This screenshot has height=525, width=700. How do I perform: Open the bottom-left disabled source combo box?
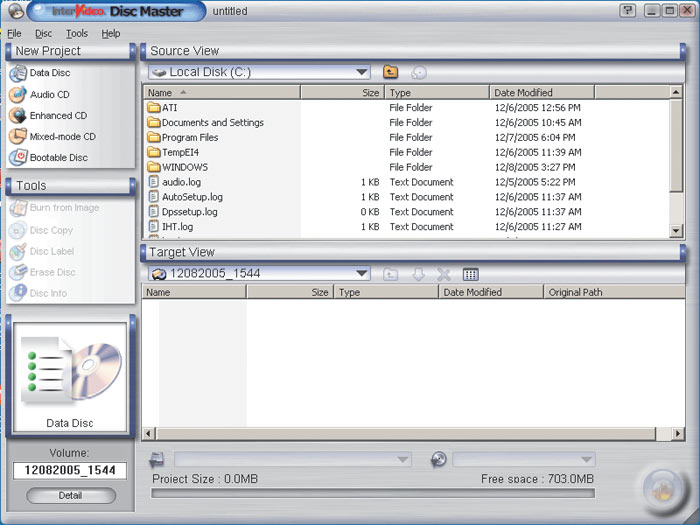pyautogui.click(x=293, y=459)
